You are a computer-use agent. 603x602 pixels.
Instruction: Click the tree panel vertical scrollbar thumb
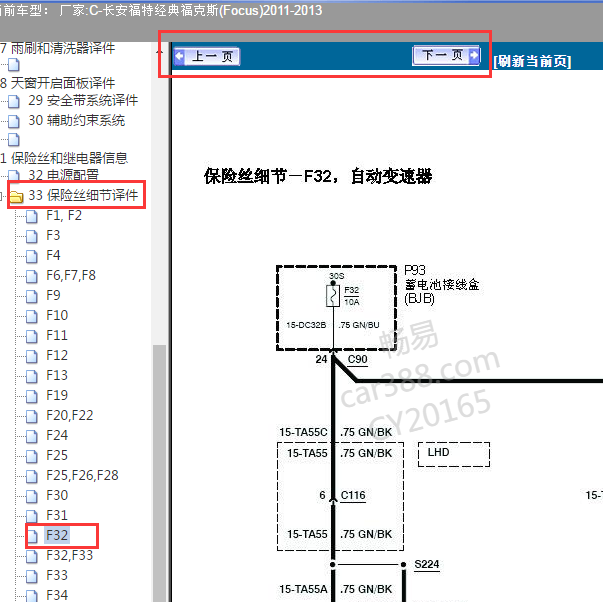point(159,473)
